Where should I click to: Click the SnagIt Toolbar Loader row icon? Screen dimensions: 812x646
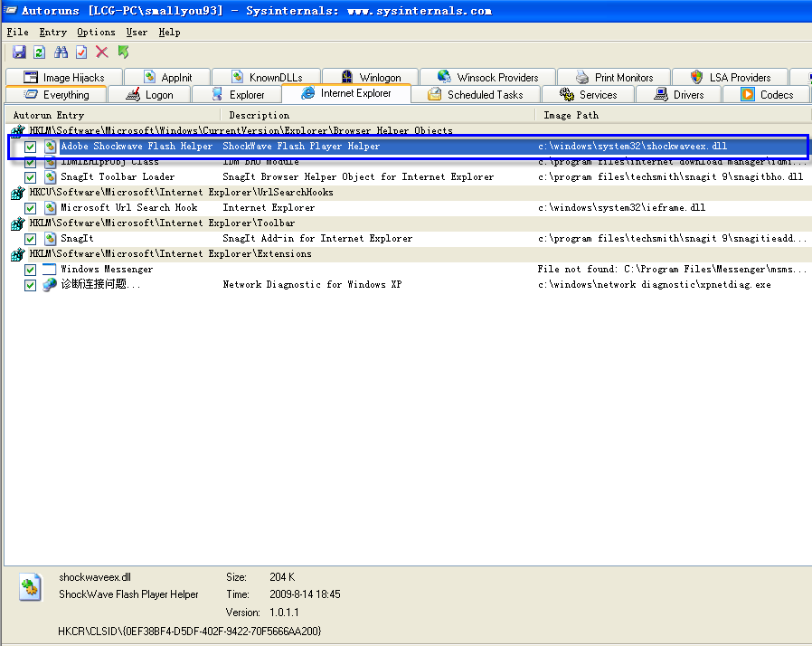(x=50, y=177)
